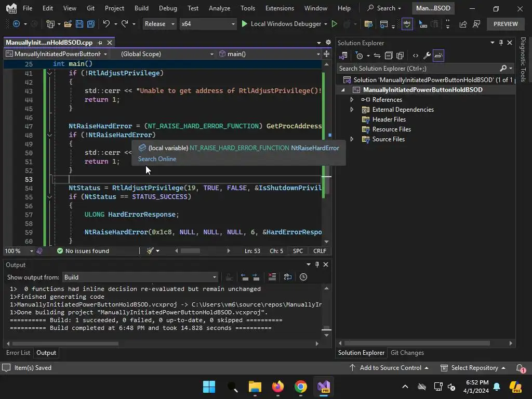Image resolution: width=532 pixels, height=399 pixels.
Task: Open Google Chrome from the taskbar
Action: point(301,387)
